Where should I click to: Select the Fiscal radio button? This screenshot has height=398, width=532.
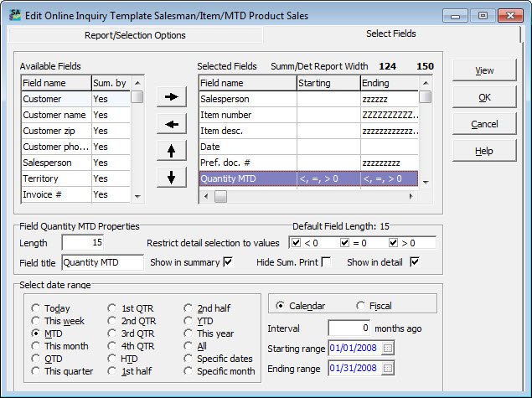[x=362, y=306]
